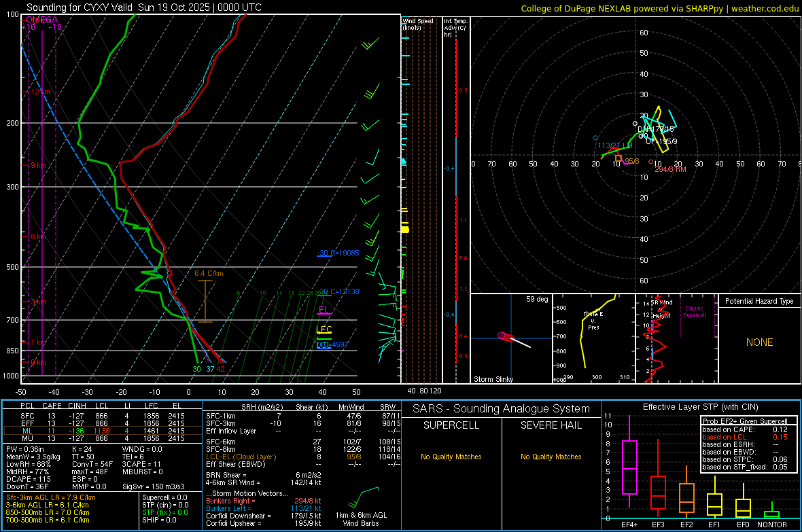This screenshot has height=532, width=802.
Task: Click the green surface dewpoint value 30
Action: 196,369
